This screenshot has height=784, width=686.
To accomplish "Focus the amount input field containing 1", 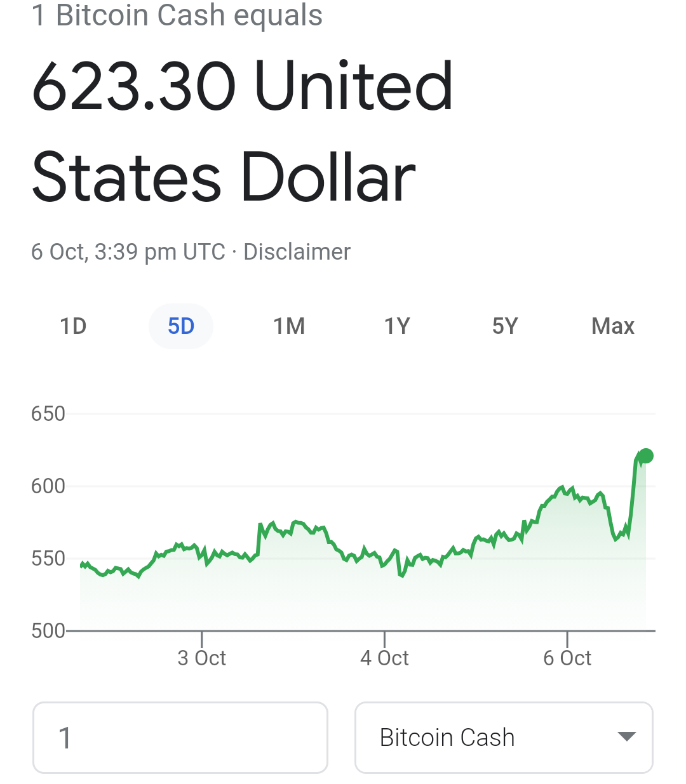I will pos(180,738).
